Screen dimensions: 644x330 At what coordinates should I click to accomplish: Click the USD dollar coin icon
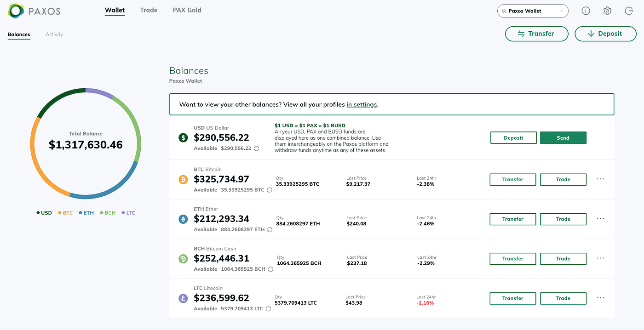(183, 137)
